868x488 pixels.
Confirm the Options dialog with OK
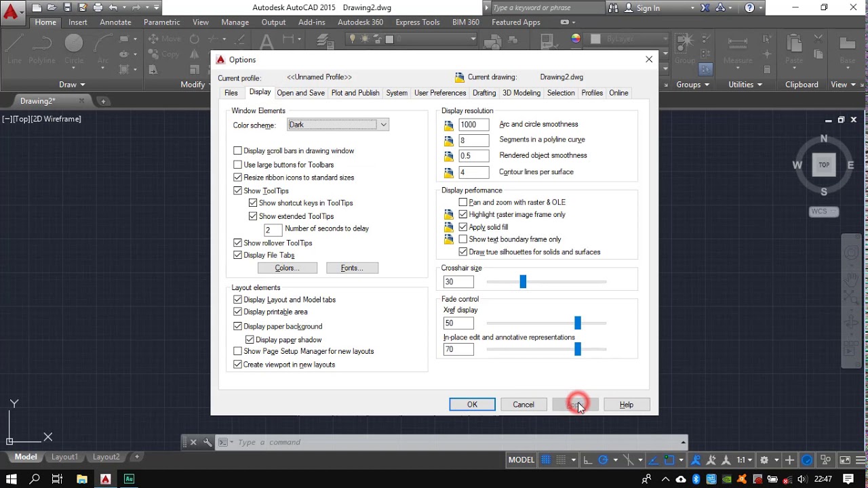click(x=472, y=405)
